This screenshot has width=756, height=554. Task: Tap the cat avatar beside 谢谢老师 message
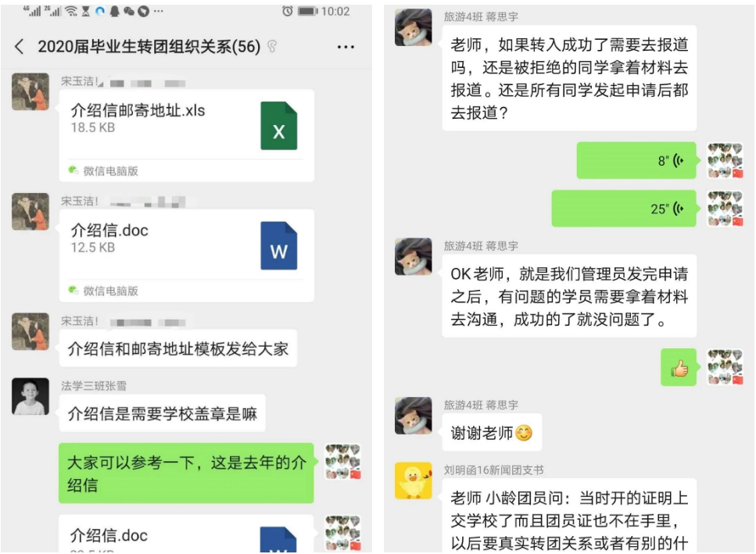(x=414, y=416)
